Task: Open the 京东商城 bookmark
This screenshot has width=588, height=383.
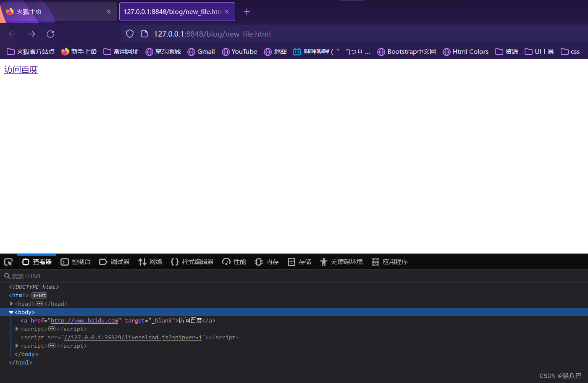Action: tap(163, 52)
